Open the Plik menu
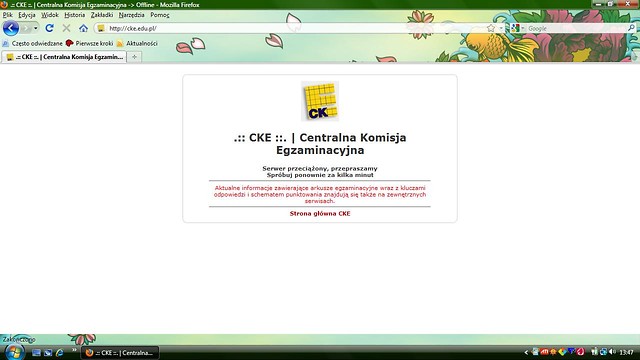This screenshot has height=360, width=640. (x=7, y=15)
